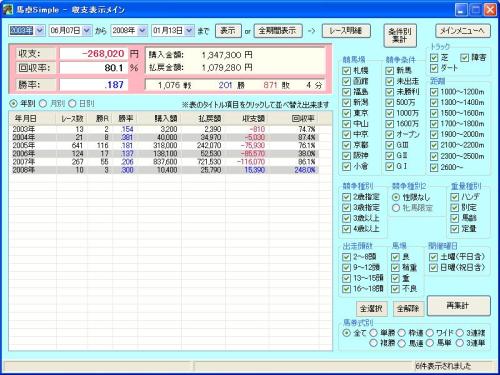Sort table by レース数 column header
The width and height of the screenshot is (500, 375).
coord(72,118)
